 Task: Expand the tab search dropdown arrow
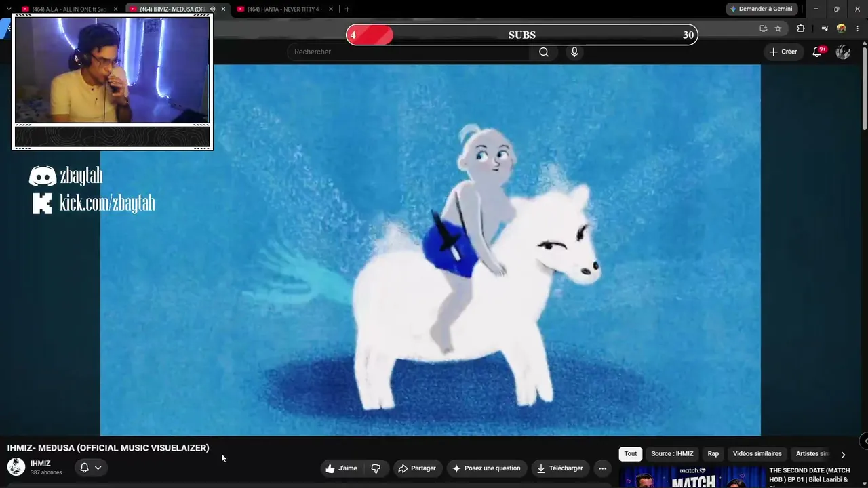click(9, 9)
